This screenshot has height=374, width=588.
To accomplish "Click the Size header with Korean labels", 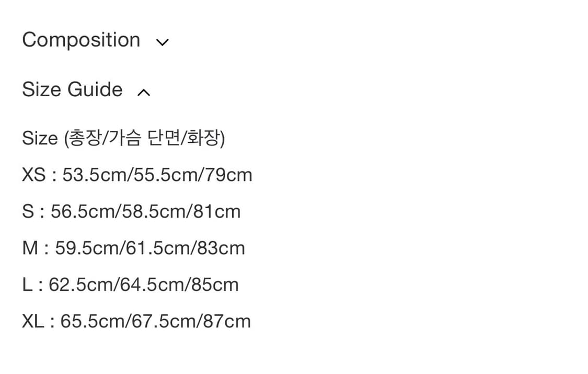I will 123,138.
